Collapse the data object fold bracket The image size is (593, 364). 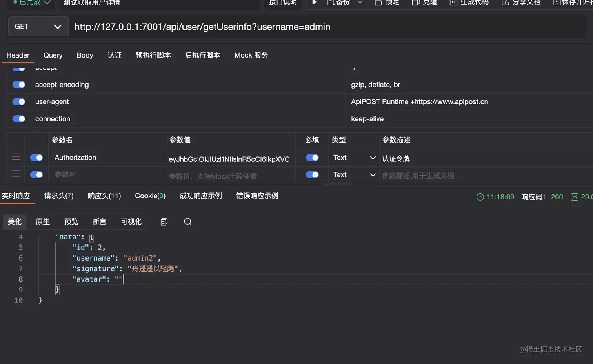click(x=91, y=237)
